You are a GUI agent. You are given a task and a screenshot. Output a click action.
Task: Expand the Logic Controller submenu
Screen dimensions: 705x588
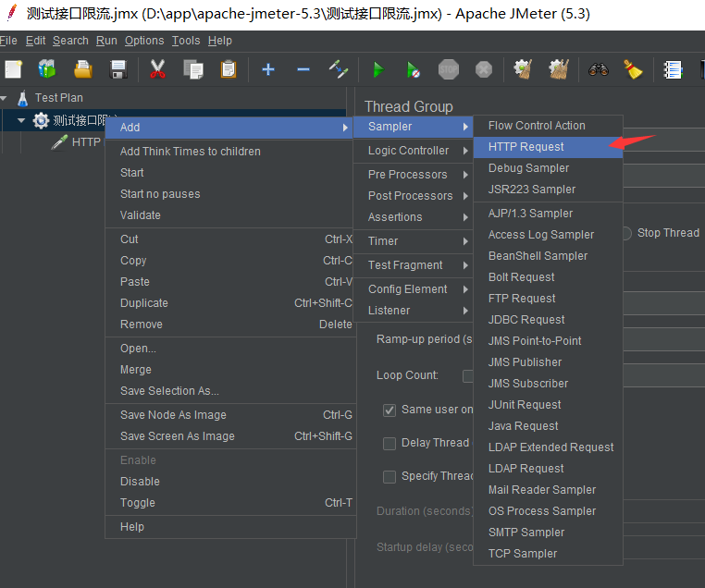tap(414, 151)
